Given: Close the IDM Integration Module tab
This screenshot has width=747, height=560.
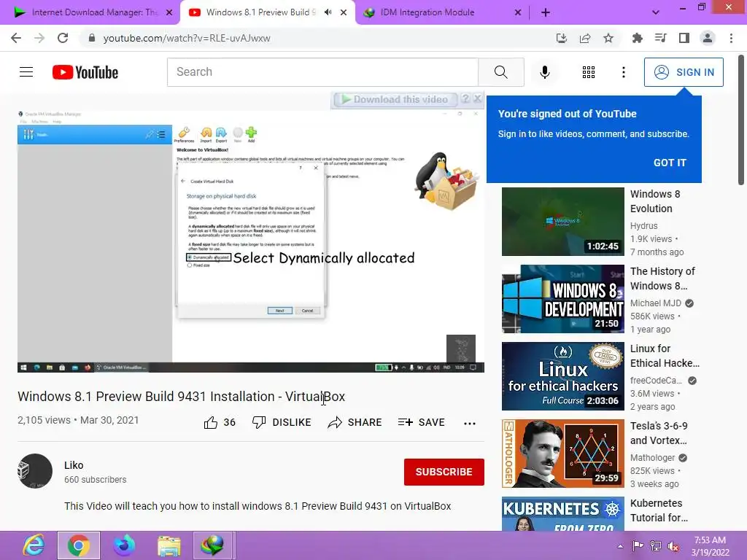Looking at the screenshot, I should (518, 12).
